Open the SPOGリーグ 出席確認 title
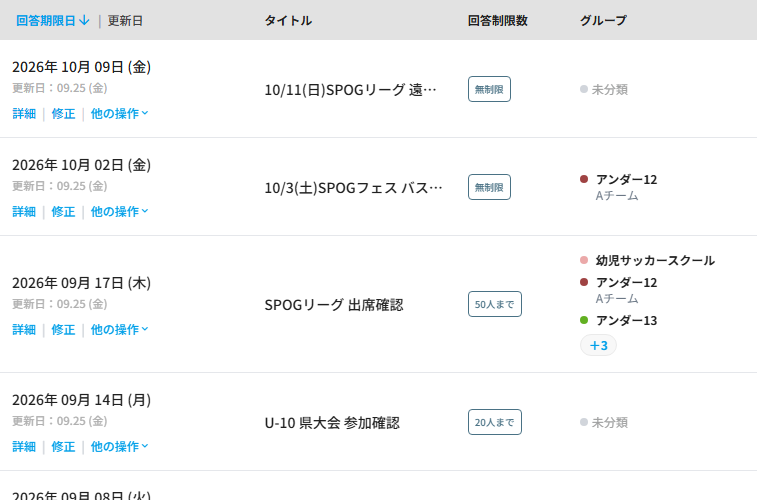This screenshot has height=500, width=757. [x=334, y=305]
